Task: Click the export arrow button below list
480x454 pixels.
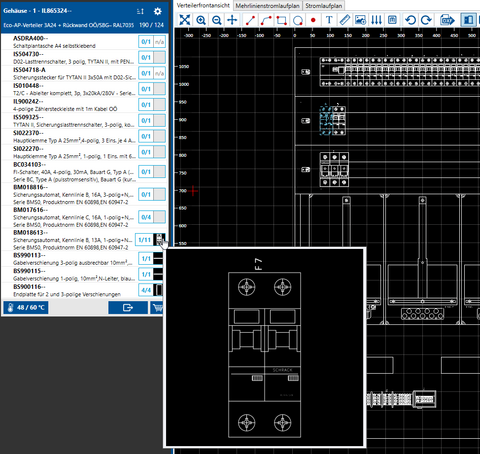Action: pyautogui.click(x=128, y=307)
